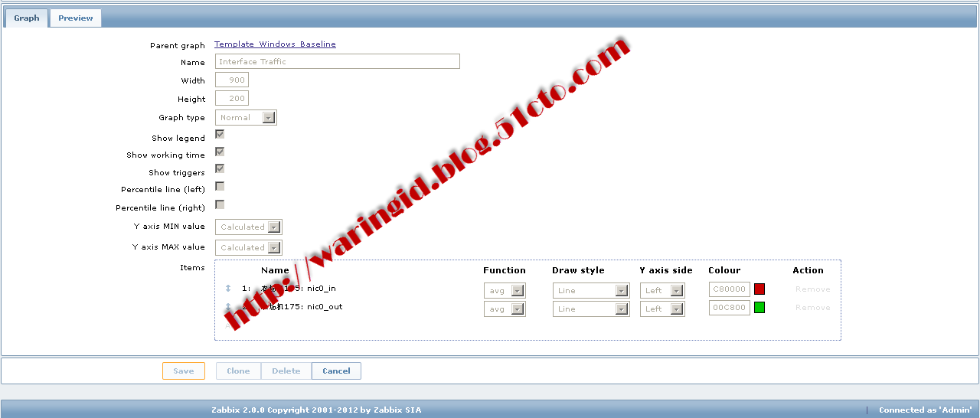Grab the reorder handle for nic0_out item
This screenshot has height=418, width=980.
click(x=228, y=307)
